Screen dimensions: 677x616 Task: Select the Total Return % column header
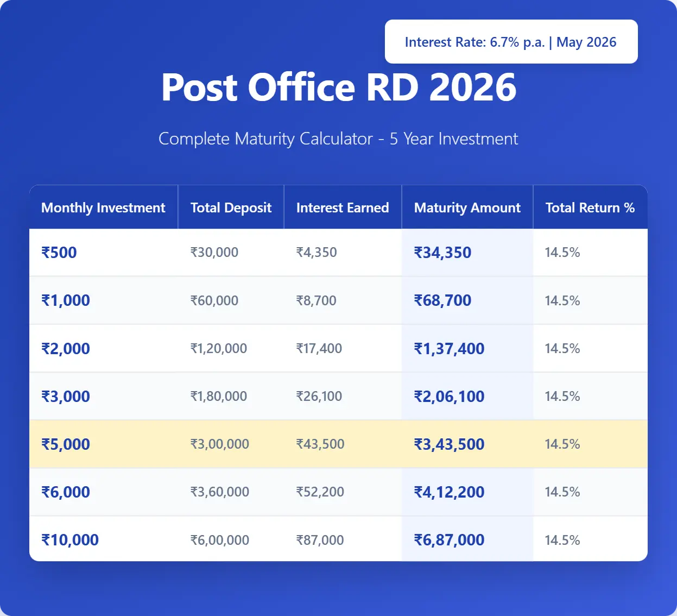[x=590, y=208]
